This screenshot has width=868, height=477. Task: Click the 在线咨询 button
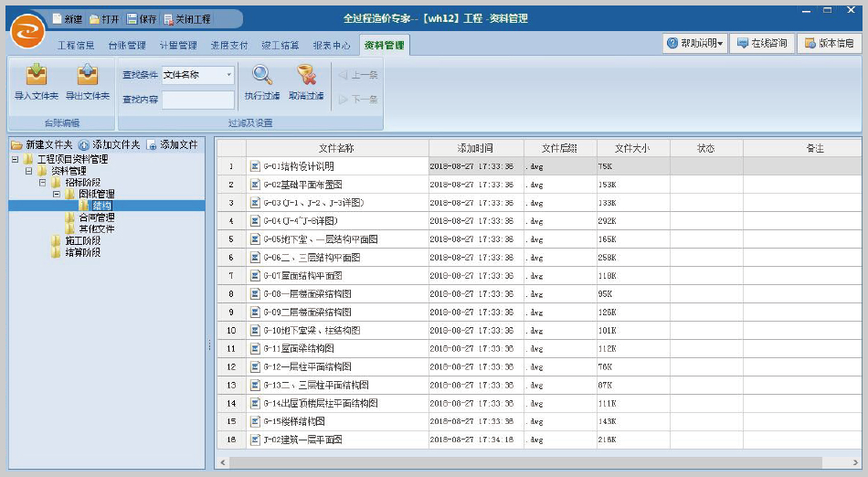pos(762,44)
